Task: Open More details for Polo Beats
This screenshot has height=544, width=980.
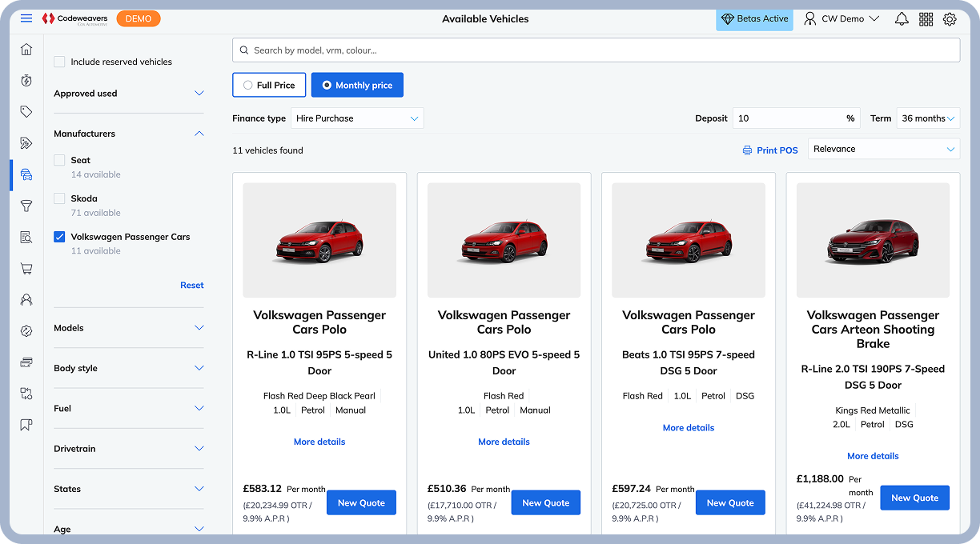Action: tap(689, 428)
